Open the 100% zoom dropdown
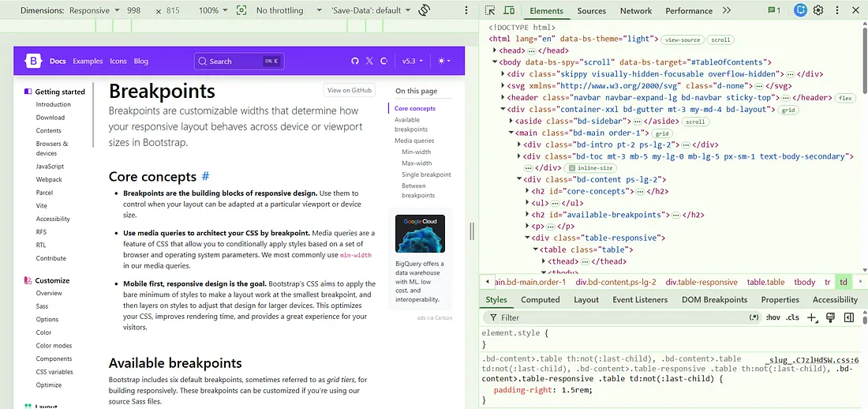The height and width of the screenshot is (409, 868). [214, 10]
